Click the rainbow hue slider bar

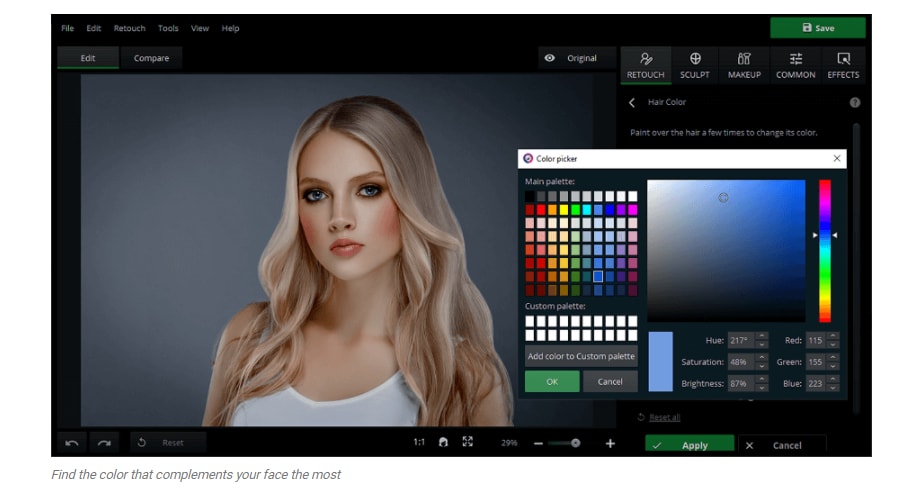point(825,251)
